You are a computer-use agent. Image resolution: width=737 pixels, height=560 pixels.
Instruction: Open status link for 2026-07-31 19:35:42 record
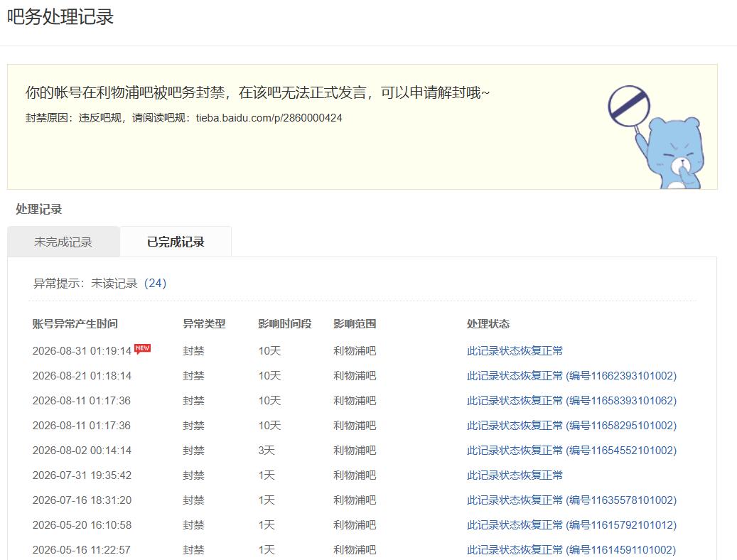(515, 475)
